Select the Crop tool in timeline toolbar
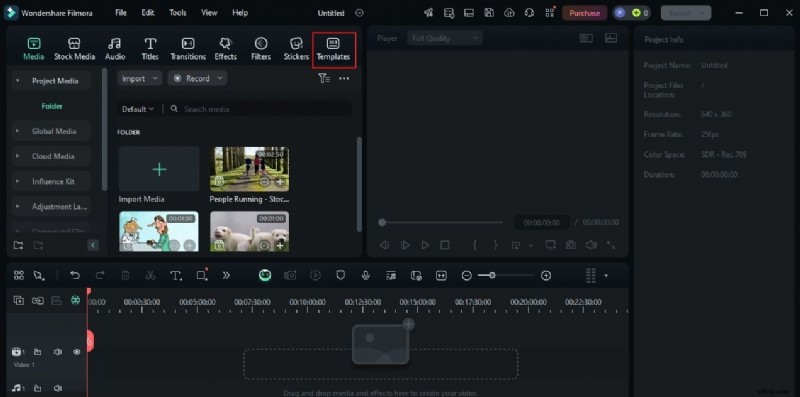Viewport: 800px width, 397px height. [x=202, y=276]
